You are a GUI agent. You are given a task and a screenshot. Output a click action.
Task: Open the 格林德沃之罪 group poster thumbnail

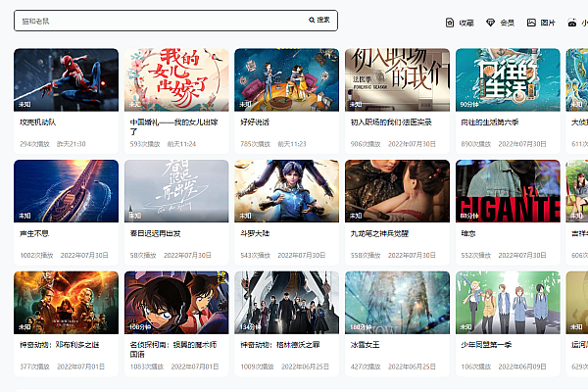click(286, 303)
